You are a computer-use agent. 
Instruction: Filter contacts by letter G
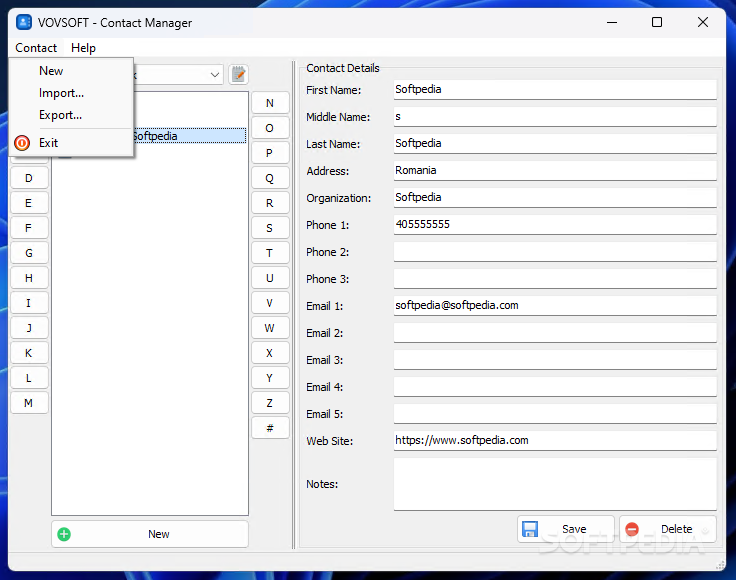coord(29,253)
